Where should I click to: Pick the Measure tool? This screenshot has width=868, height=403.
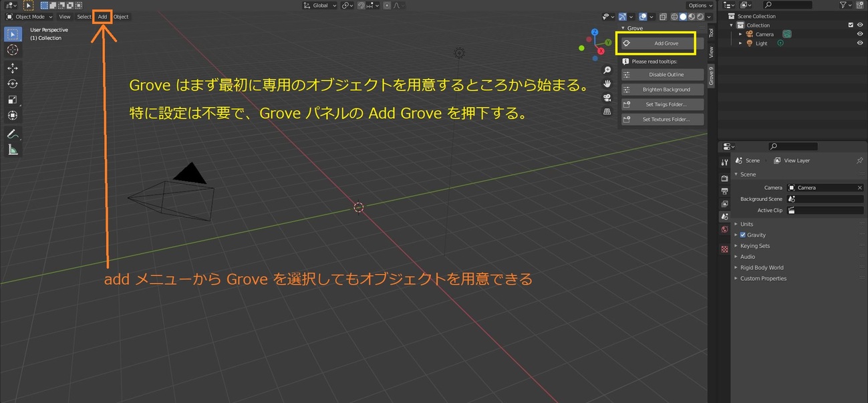pyautogui.click(x=13, y=150)
